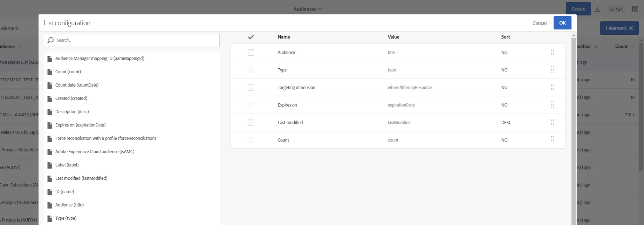This screenshot has height=225, width=644.
Task: Change sort NO value for Audience row
Action: point(504,53)
